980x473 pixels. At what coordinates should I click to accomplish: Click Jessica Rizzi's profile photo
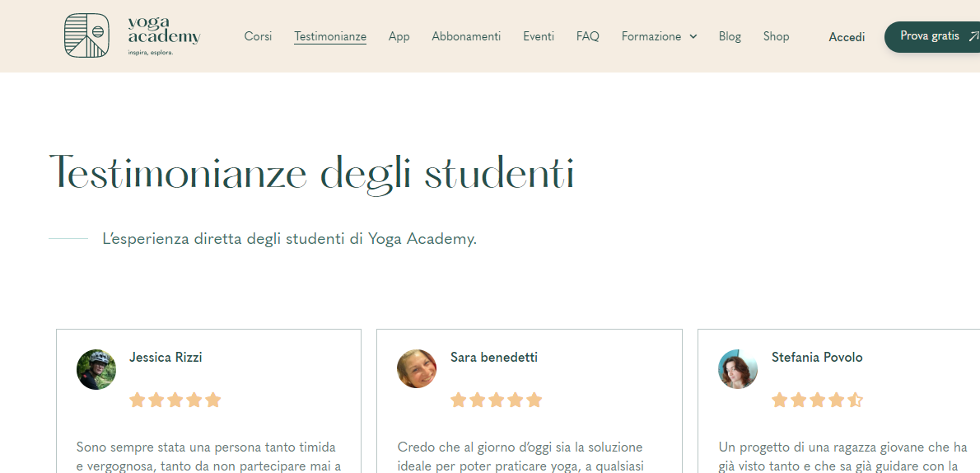(x=96, y=369)
